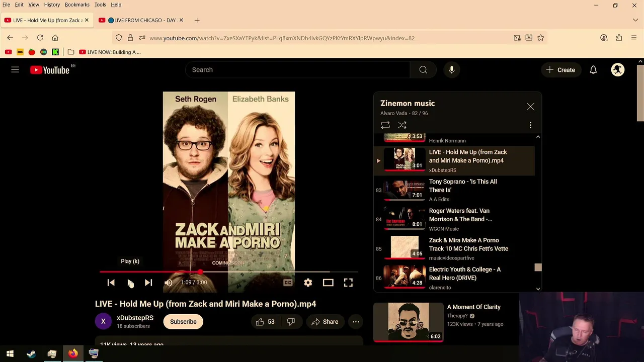The image size is (644, 362).
Task: Switch to Firefox in the taskbar
Action: pyautogui.click(x=73, y=354)
